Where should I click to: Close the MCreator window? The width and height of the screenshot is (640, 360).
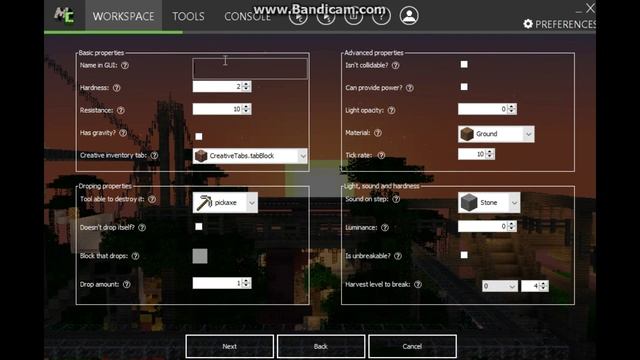point(590,8)
